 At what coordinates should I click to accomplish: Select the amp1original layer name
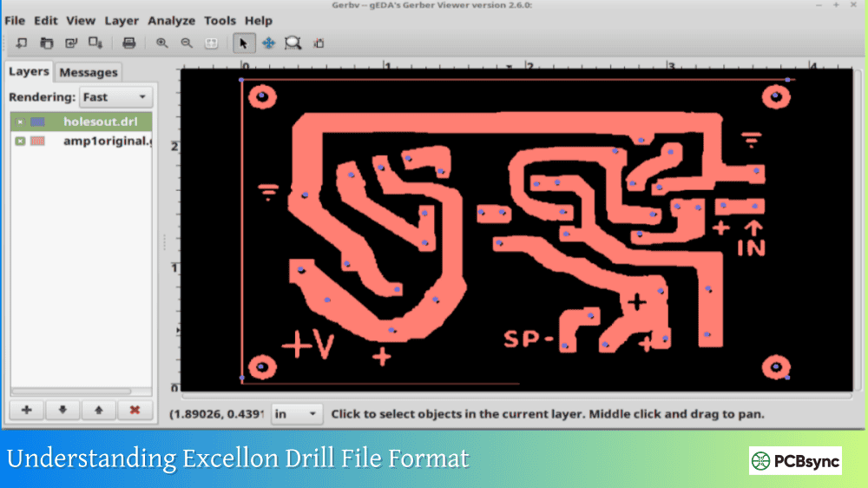click(x=108, y=141)
